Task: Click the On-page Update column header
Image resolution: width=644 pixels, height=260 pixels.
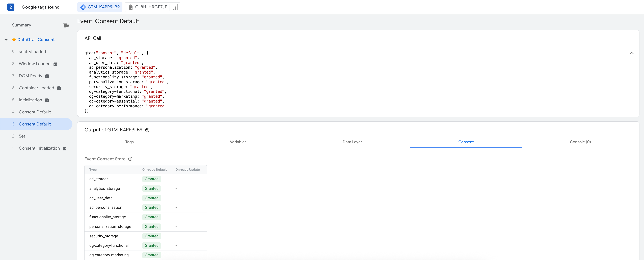Action: [187, 170]
